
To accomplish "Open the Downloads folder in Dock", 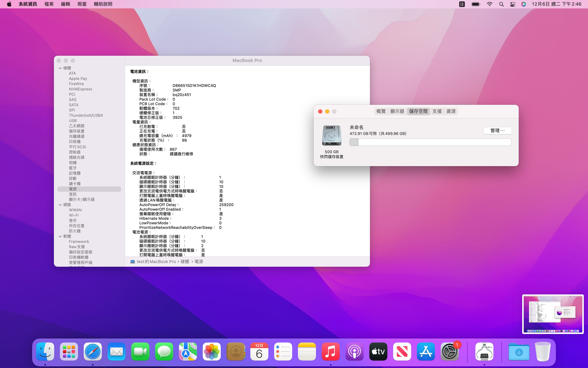I will tap(519, 352).
